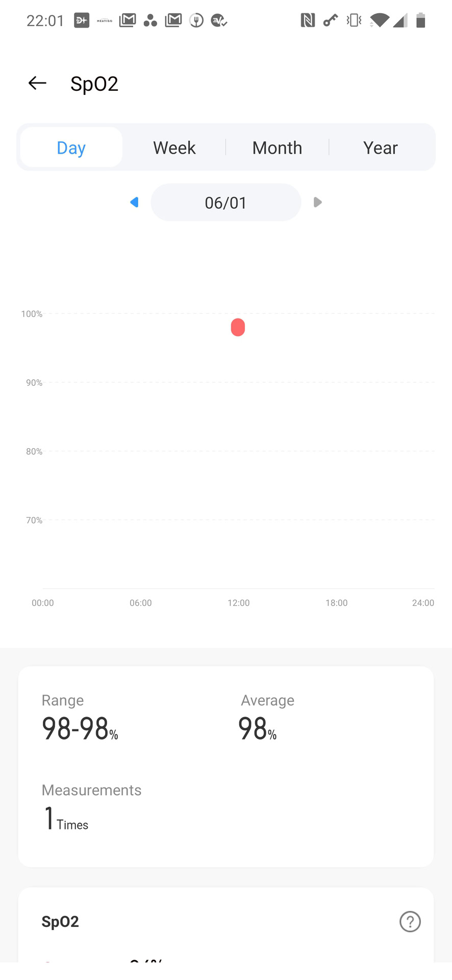
Task: Tap the battery status icon
Action: pyautogui.click(x=420, y=20)
